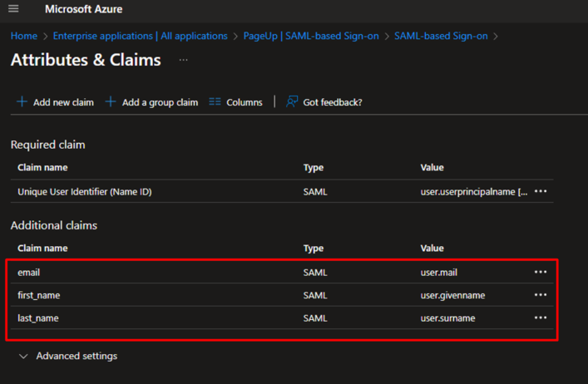Open ellipsis menu for first_name claim
This screenshot has height=384, width=588.
click(541, 295)
